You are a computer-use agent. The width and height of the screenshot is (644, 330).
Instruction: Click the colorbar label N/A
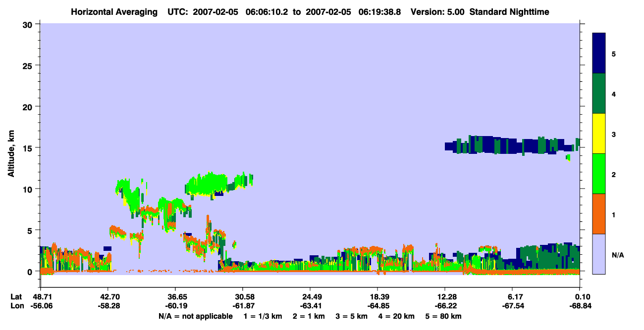tap(617, 255)
